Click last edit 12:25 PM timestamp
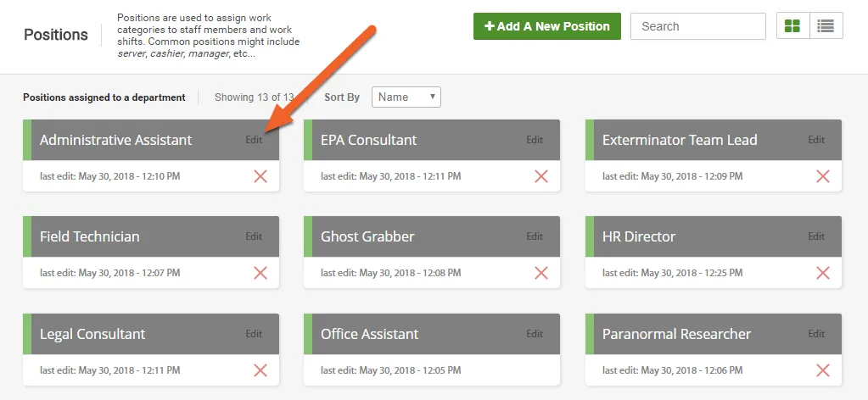868x400 pixels. coord(673,273)
